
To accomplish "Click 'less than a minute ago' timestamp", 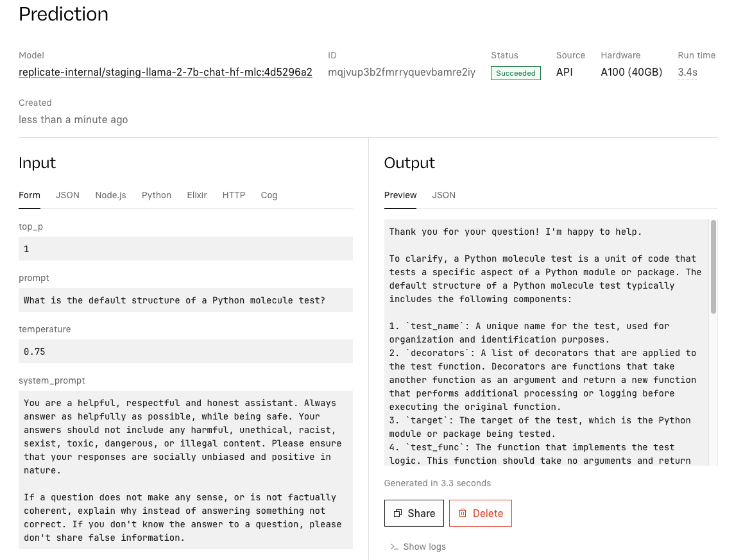I will tap(73, 119).
